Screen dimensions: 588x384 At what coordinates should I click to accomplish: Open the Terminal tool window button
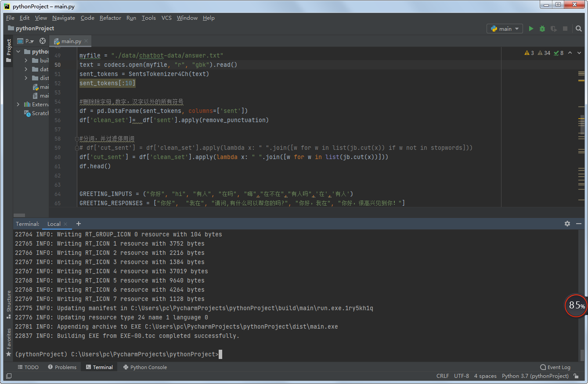99,367
